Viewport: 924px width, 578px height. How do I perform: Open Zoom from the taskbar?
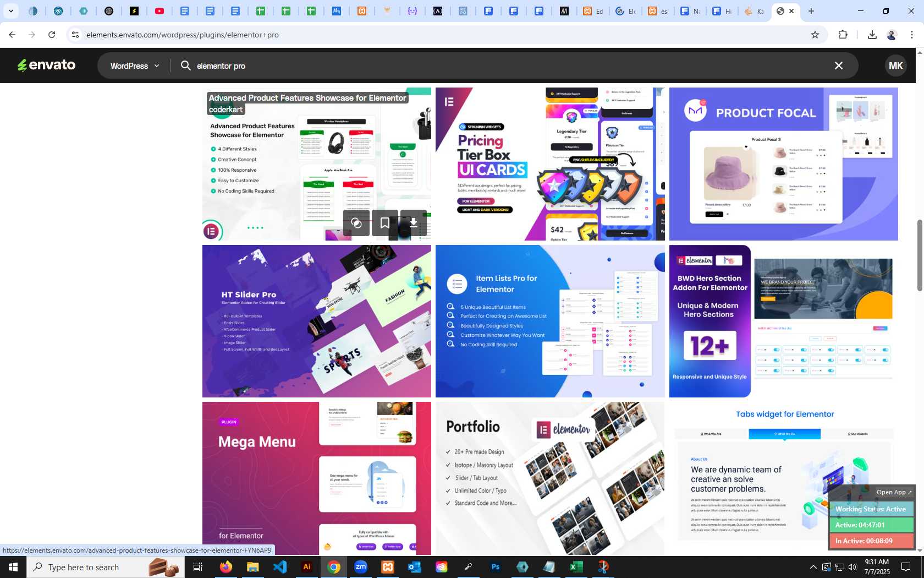[x=360, y=567]
